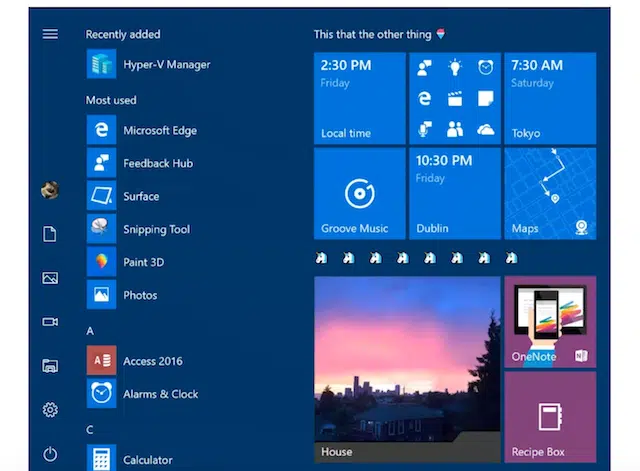Click the user account avatar in sidebar
Viewport: 640px width, 471px height.
coord(50,190)
